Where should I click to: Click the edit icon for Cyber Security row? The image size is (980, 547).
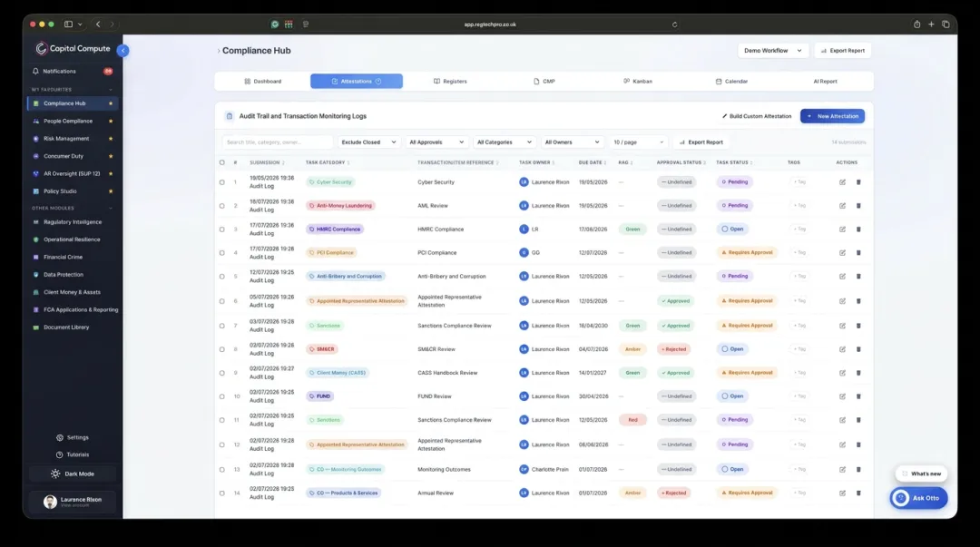pyautogui.click(x=842, y=182)
